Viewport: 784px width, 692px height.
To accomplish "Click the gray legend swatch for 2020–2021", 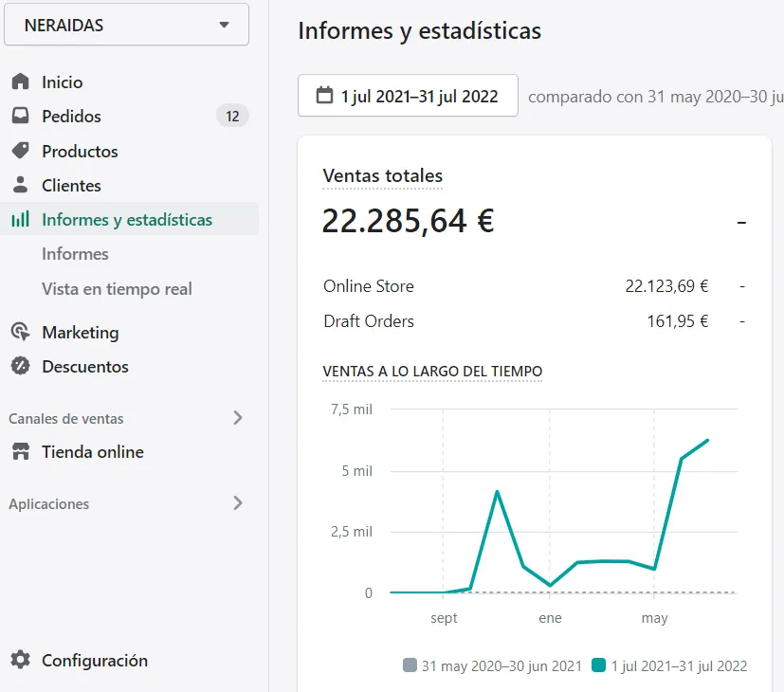I will pos(410,665).
